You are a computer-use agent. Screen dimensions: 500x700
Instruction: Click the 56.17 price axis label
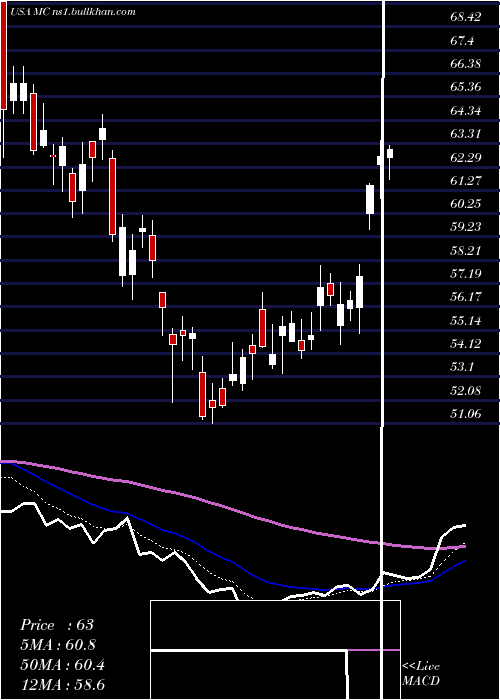466,297
